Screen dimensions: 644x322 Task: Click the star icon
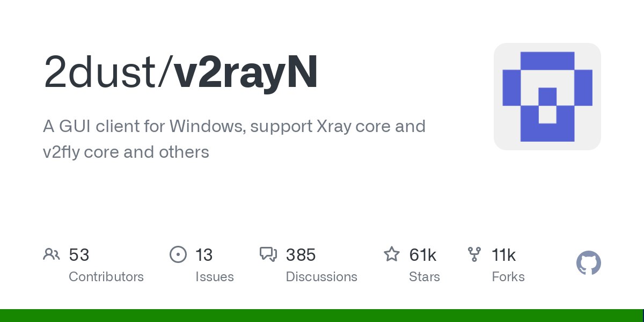[392, 254]
